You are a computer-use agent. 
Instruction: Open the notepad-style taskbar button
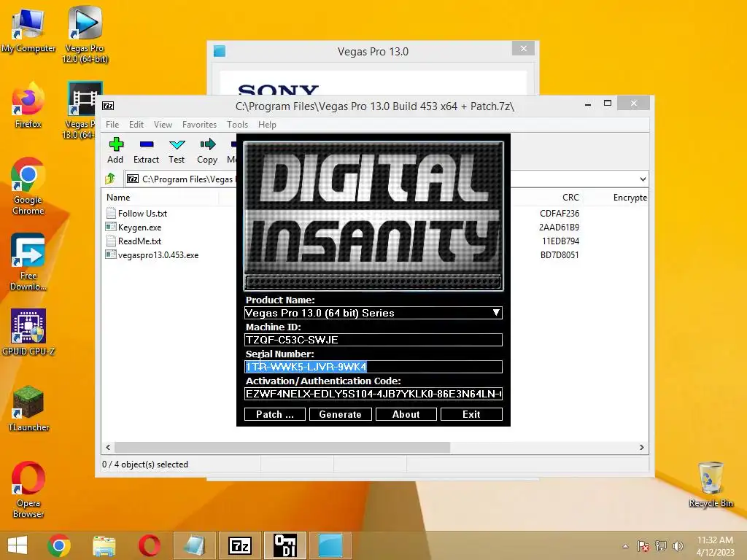coord(194,545)
